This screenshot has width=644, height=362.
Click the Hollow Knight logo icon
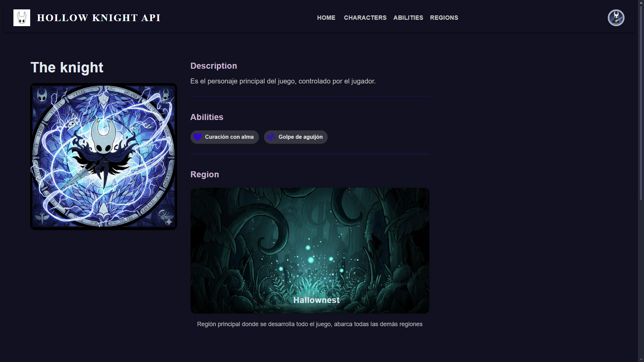click(x=22, y=18)
